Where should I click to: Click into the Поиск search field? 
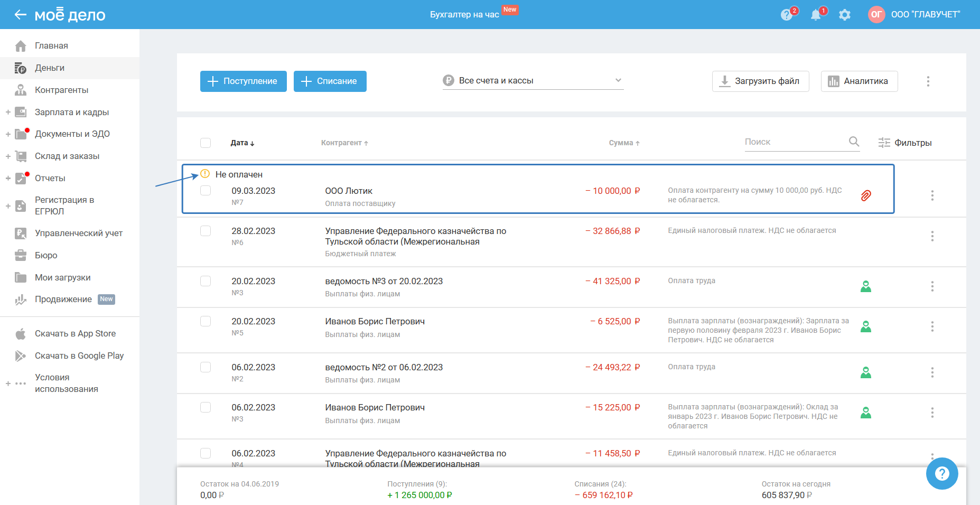pyautogui.click(x=792, y=142)
